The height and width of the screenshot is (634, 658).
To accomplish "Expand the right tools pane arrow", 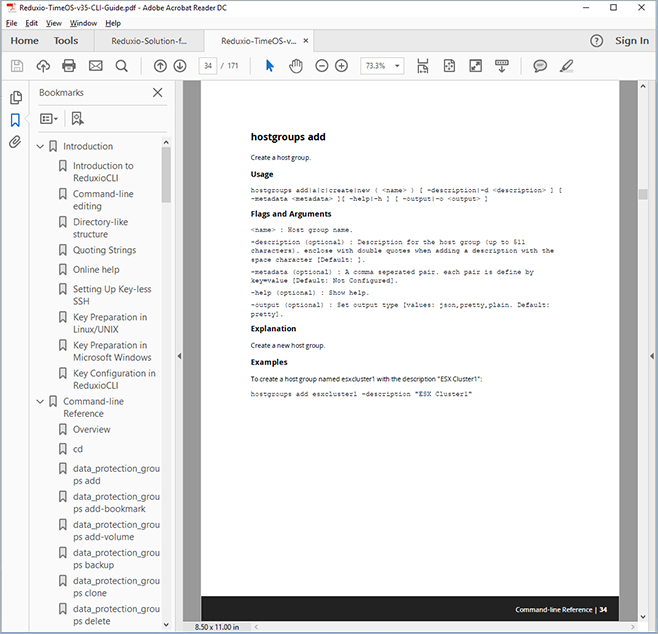I will point(652,356).
